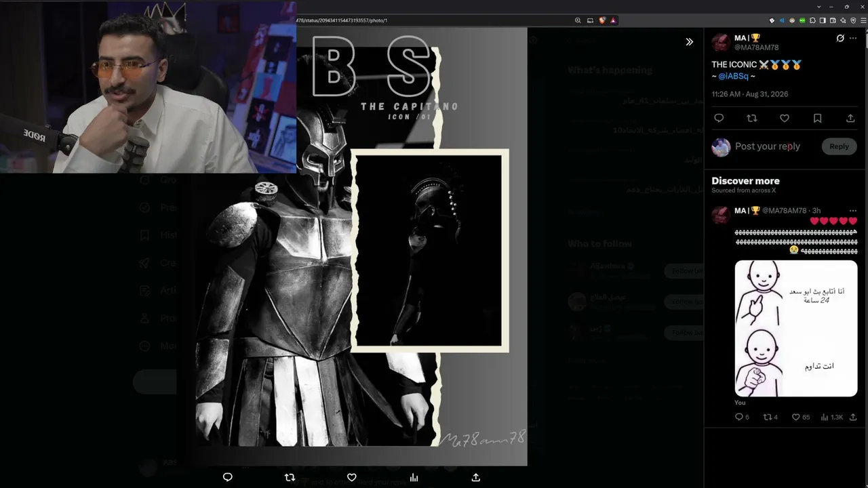Open the @iABSq mention link

(x=733, y=77)
